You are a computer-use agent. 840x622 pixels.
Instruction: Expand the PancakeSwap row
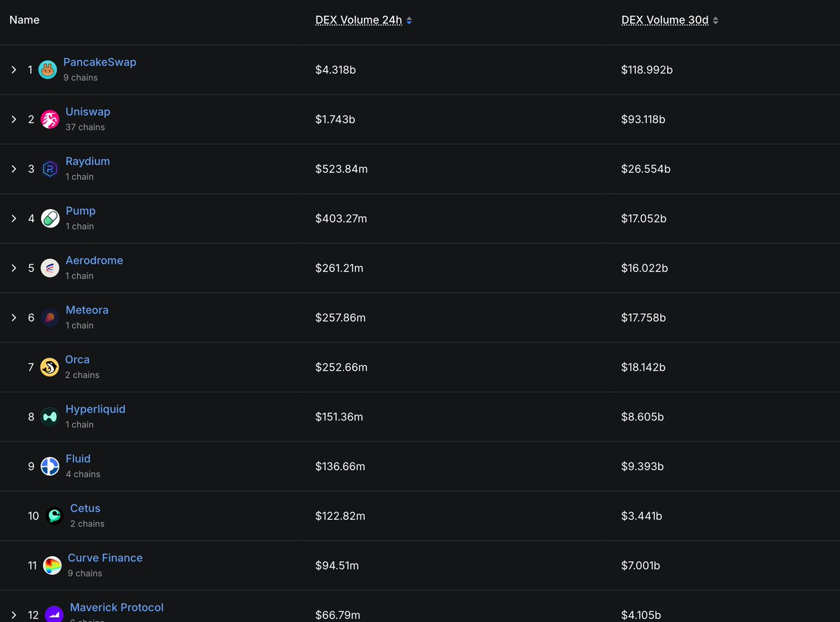point(14,70)
